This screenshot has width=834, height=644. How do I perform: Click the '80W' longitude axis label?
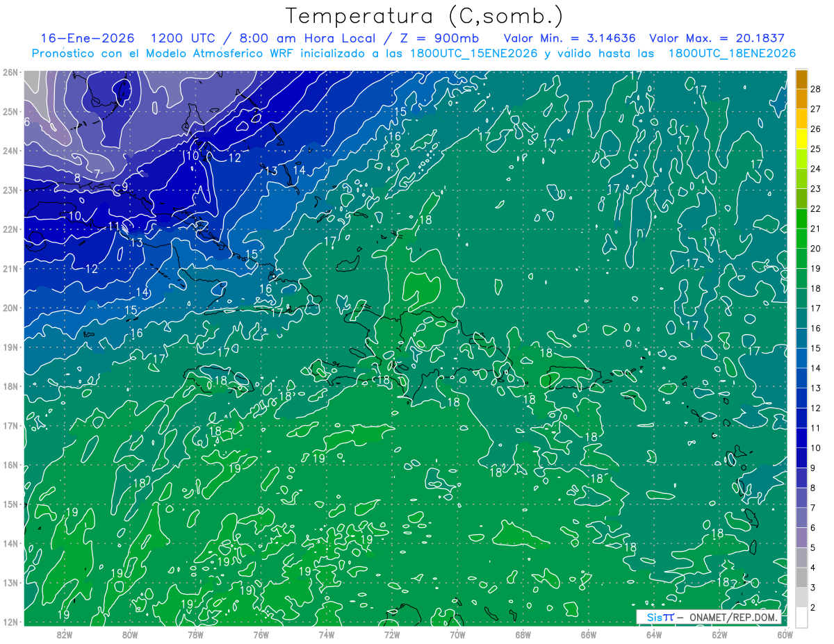point(130,634)
